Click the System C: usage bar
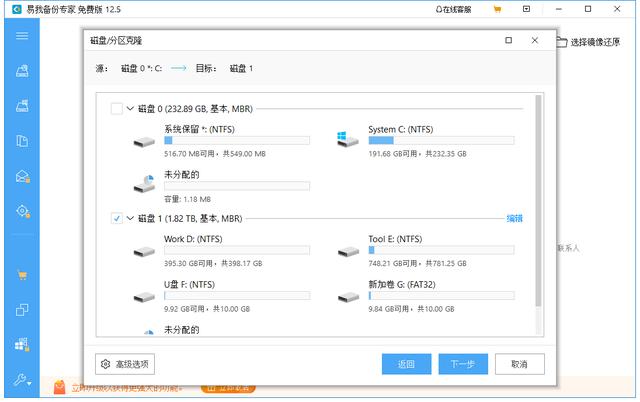640x402 pixels. click(441, 141)
